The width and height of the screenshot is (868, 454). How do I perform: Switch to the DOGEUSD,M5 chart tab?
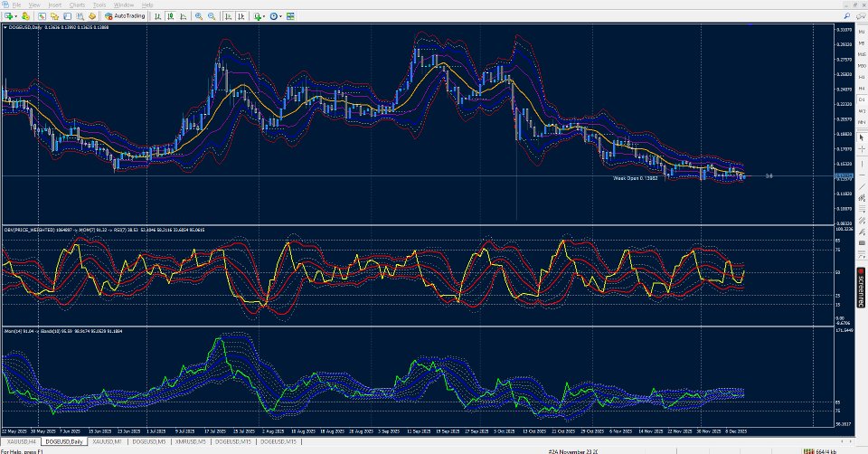(148, 442)
